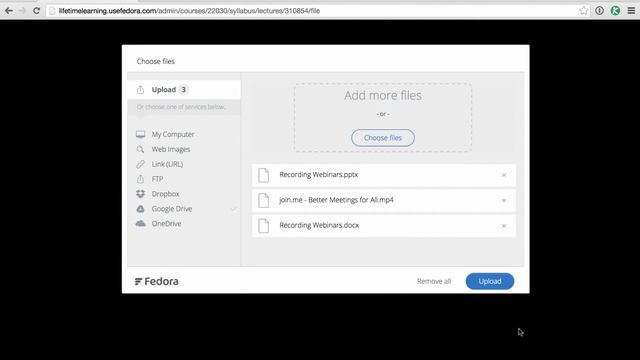Click the Link (URL) chain icon

(x=140, y=164)
